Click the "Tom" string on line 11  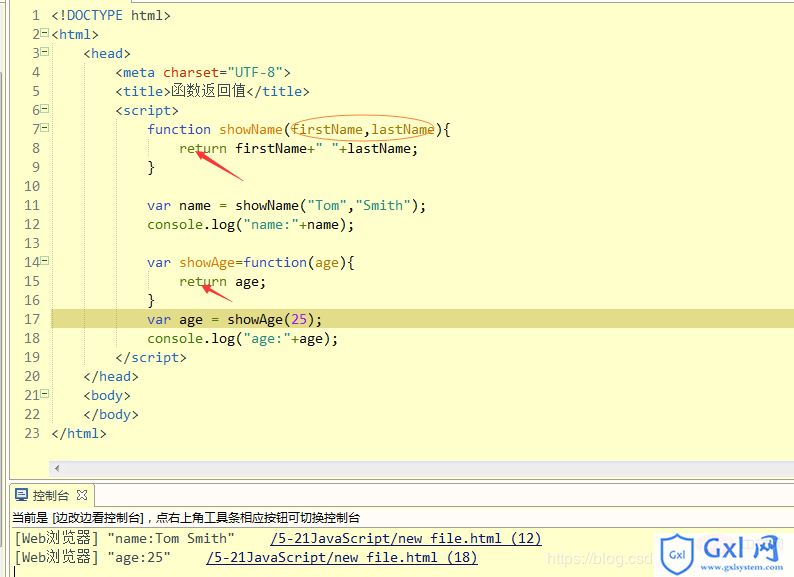(x=327, y=206)
